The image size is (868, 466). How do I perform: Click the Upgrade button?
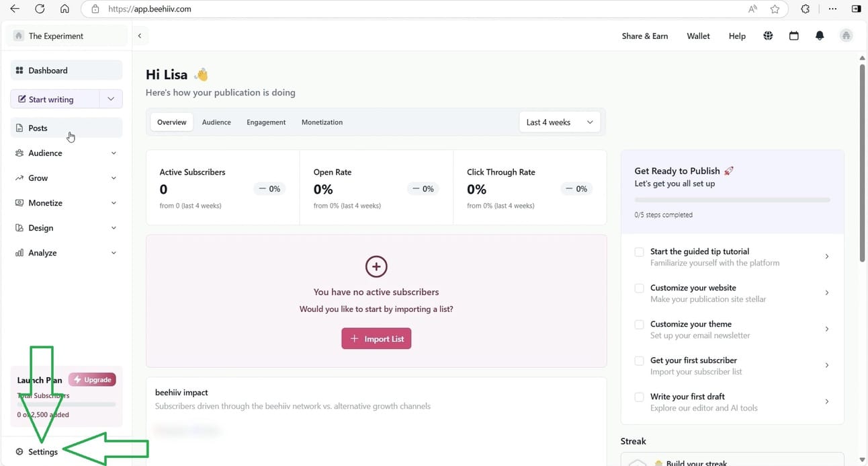(92, 379)
